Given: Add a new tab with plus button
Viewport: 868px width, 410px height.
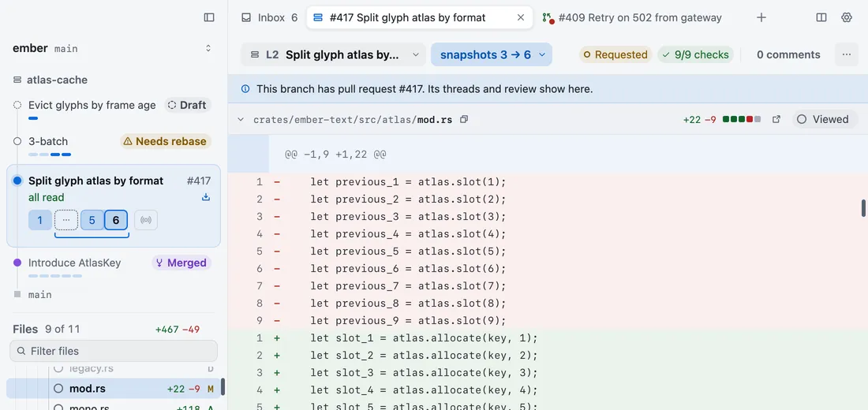Looking at the screenshot, I should click(761, 17).
